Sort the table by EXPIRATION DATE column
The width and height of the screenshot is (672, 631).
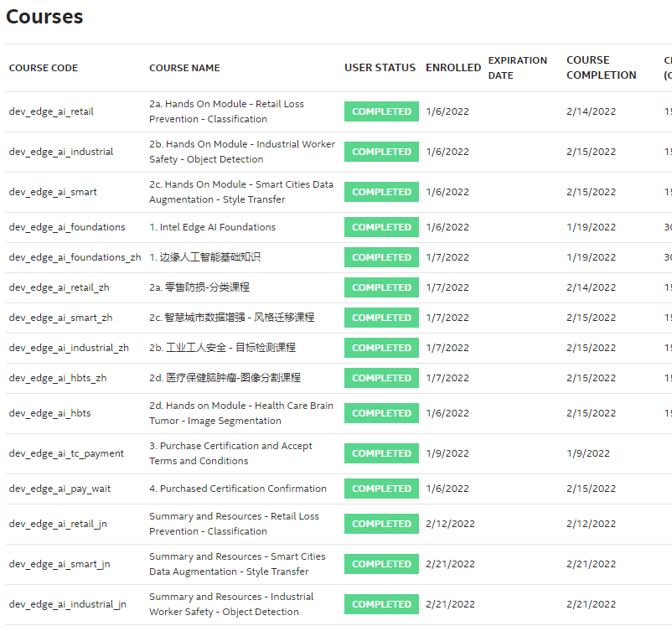tap(518, 68)
